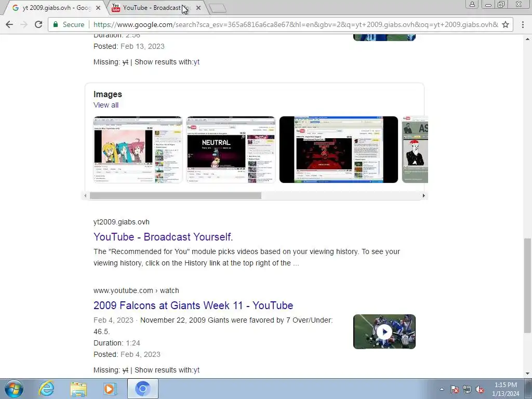Switch to the YouTube - Broadcast Yourself tab
The image size is (532, 399).
(x=156, y=8)
